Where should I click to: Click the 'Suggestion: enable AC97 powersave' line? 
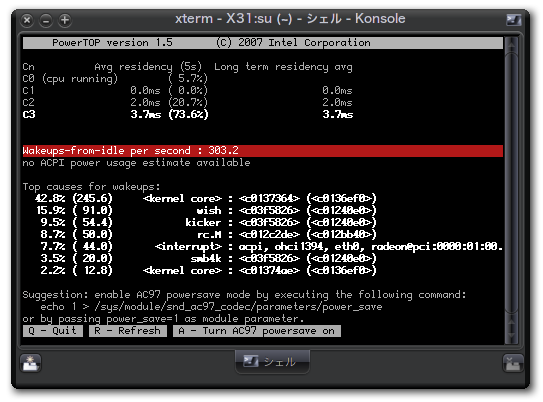pos(244,295)
